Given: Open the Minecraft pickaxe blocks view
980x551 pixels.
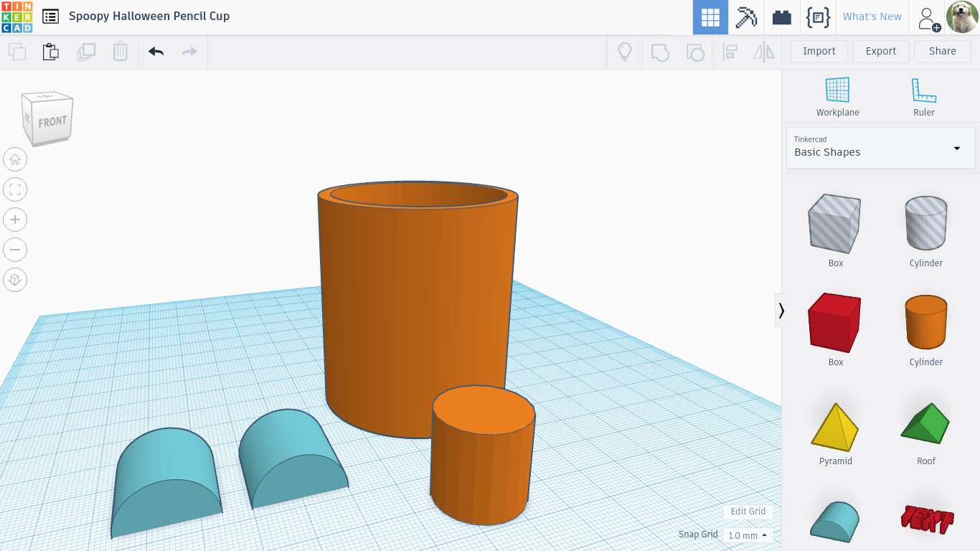Looking at the screenshot, I should 746,17.
